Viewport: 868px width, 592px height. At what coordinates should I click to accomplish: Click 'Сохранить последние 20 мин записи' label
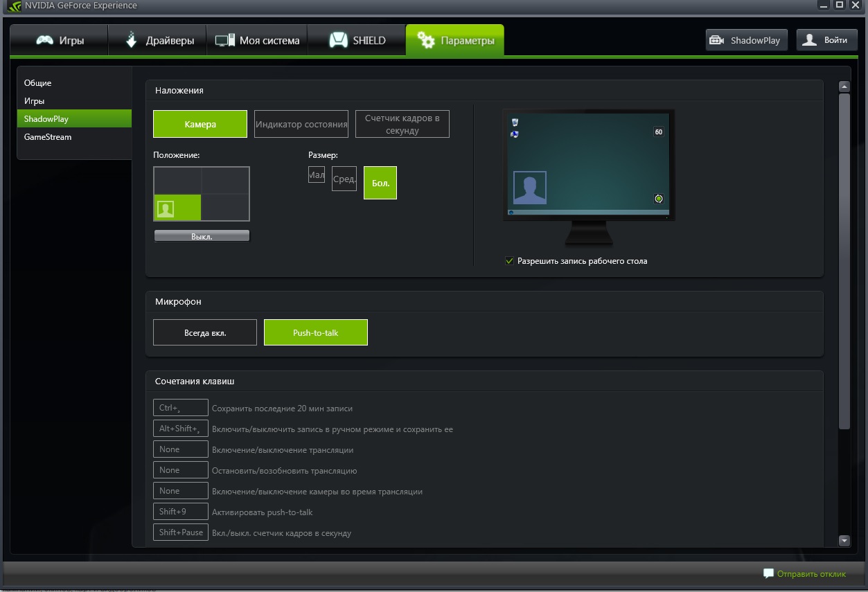coord(282,409)
